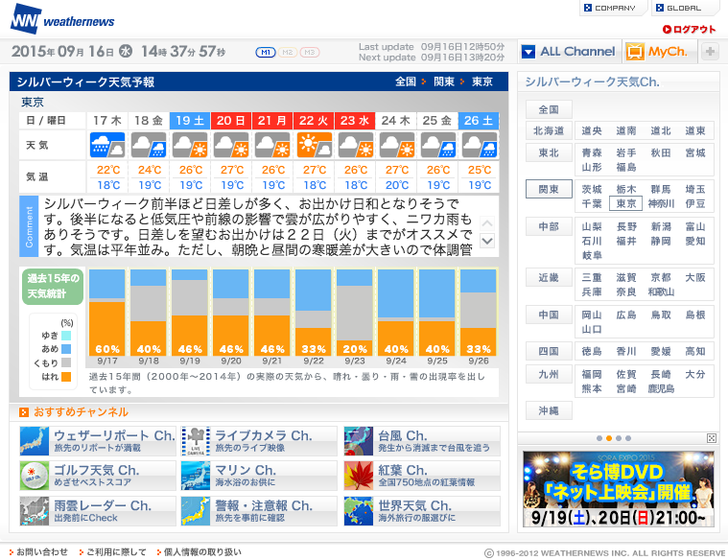Open the ライブカメラ Ch. camera icon
The height and width of the screenshot is (560, 728).
click(196, 441)
